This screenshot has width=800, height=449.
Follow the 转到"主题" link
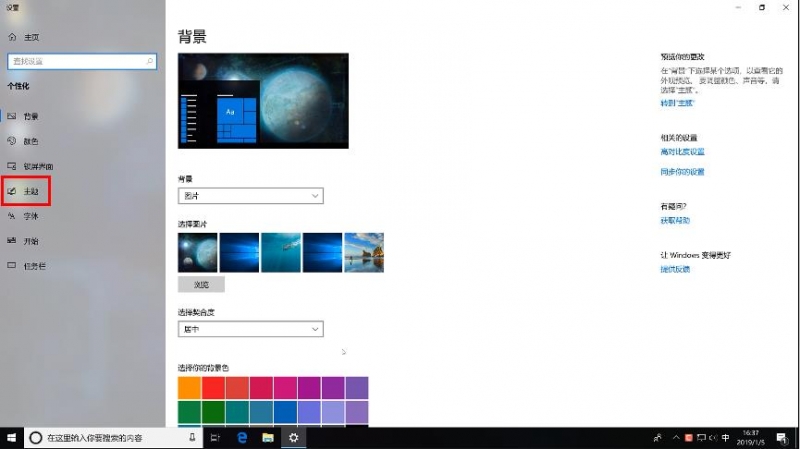(x=677, y=103)
